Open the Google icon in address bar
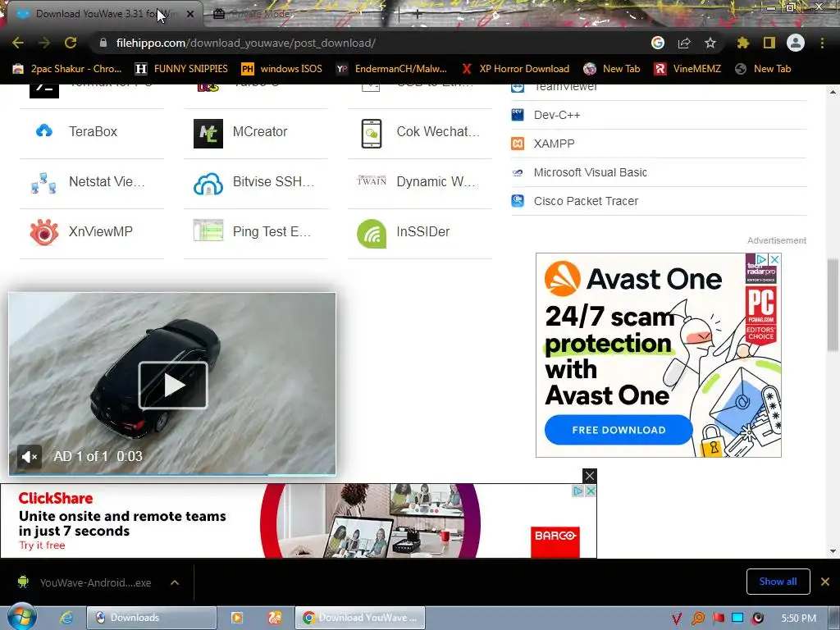 tap(658, 43)
